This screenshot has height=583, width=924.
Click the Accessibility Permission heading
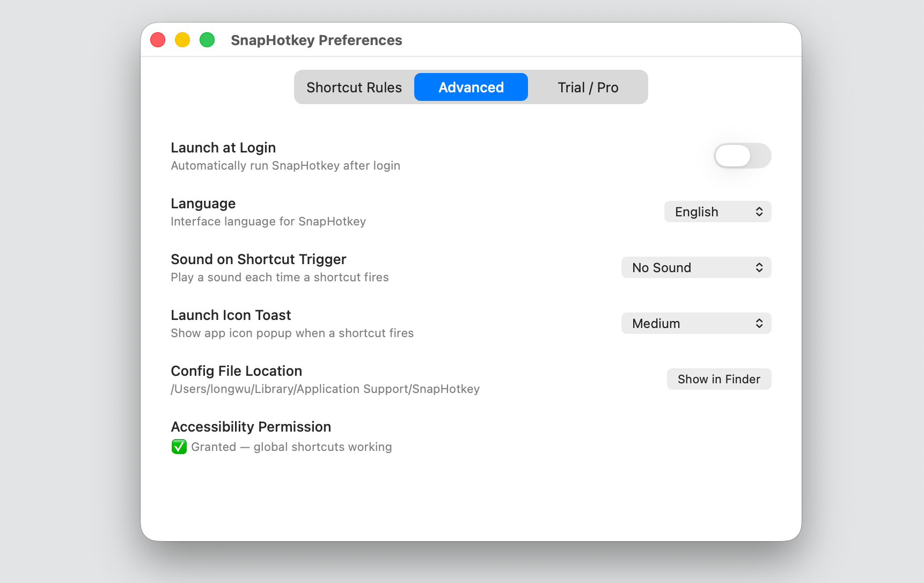[x=251, y=427]
